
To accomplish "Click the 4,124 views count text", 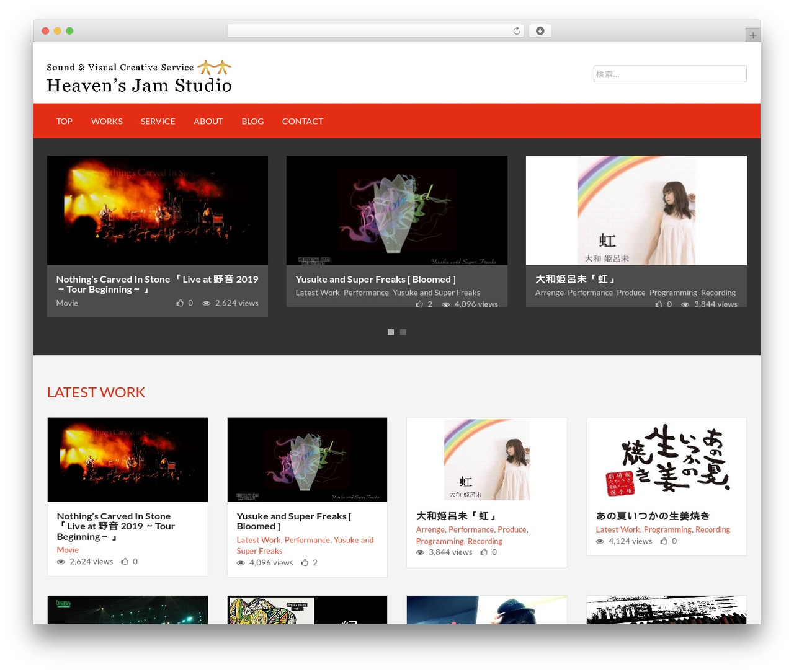I will click(x=630, y=541).
